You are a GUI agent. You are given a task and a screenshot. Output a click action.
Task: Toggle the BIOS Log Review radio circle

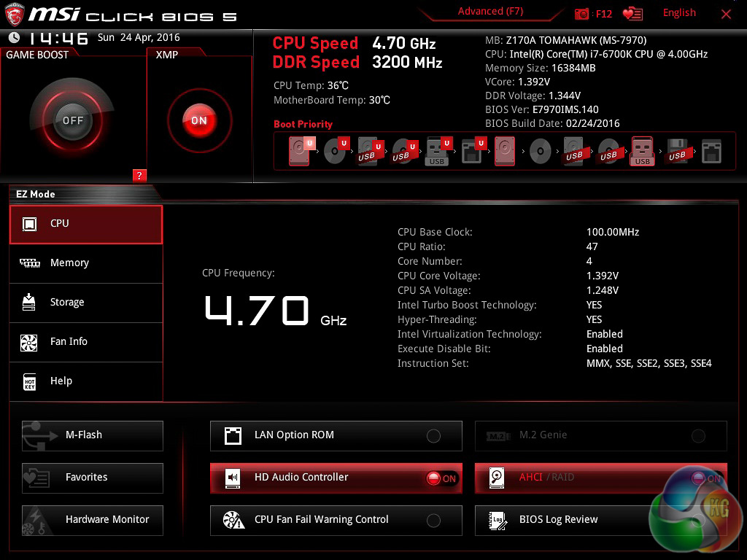698,521
